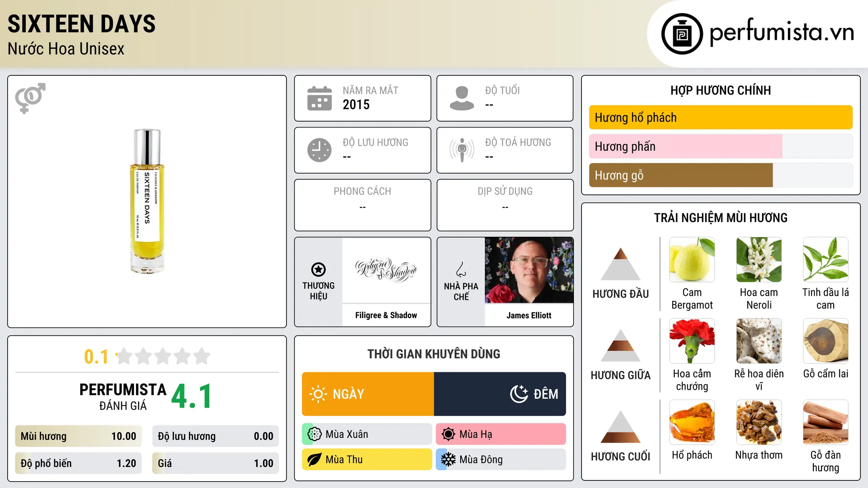
Task: Click the nose icon above Nhà pha chế
Action: [x=461, y=269]
